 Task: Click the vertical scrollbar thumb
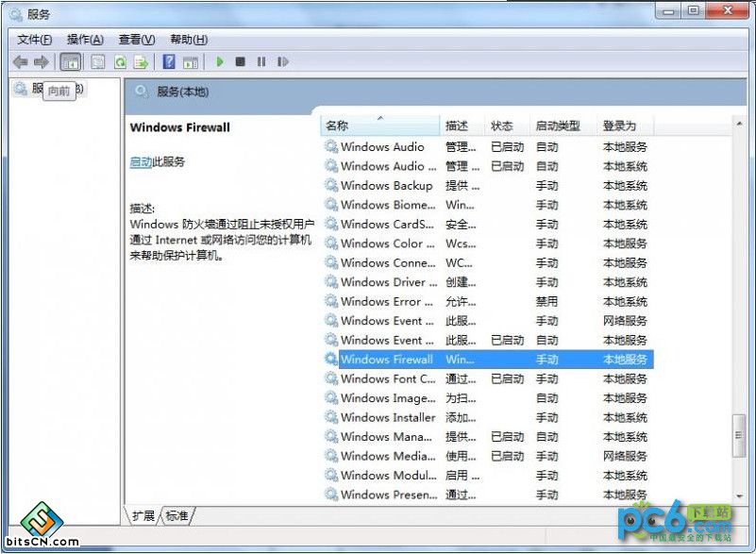point(739,435)
